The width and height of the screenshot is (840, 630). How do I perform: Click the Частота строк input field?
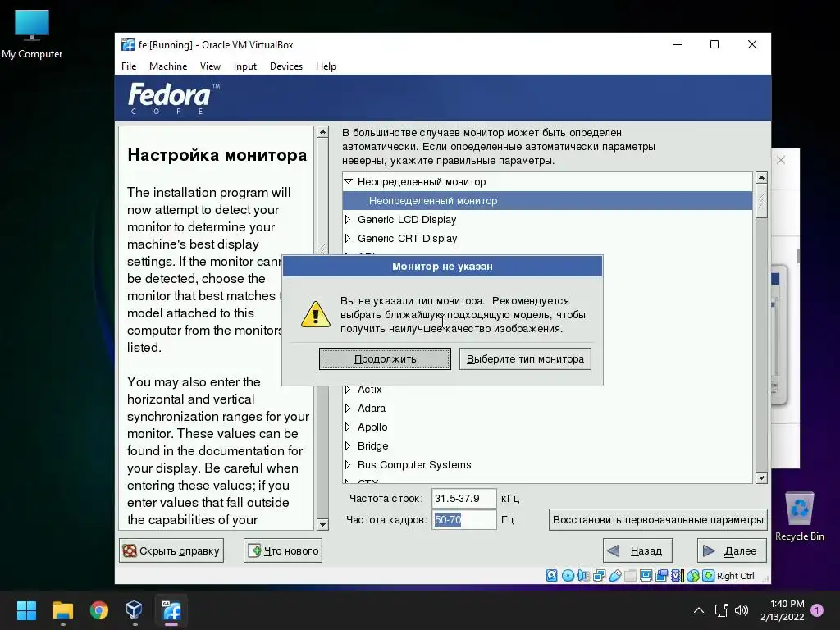pos(464,498)
